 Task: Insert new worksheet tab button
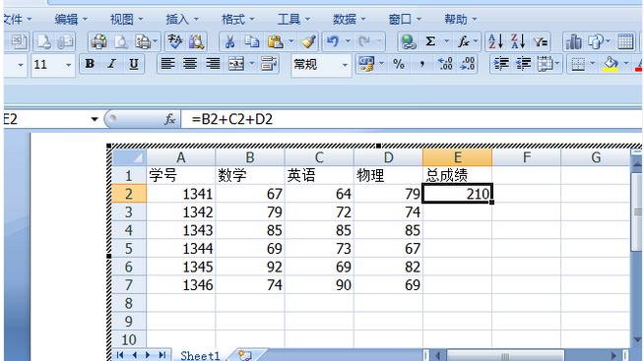[x=245, y=355]
